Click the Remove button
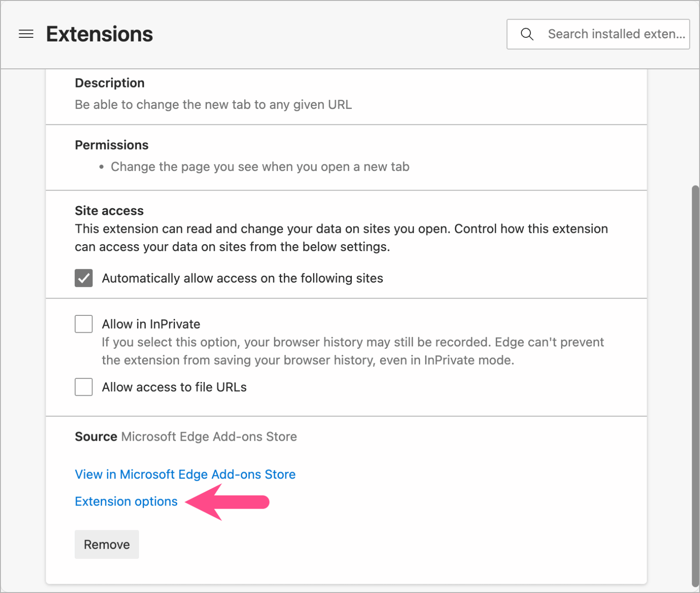Image resolution: width=700 pixels, height=593 pixels. (x=106, y=544)
